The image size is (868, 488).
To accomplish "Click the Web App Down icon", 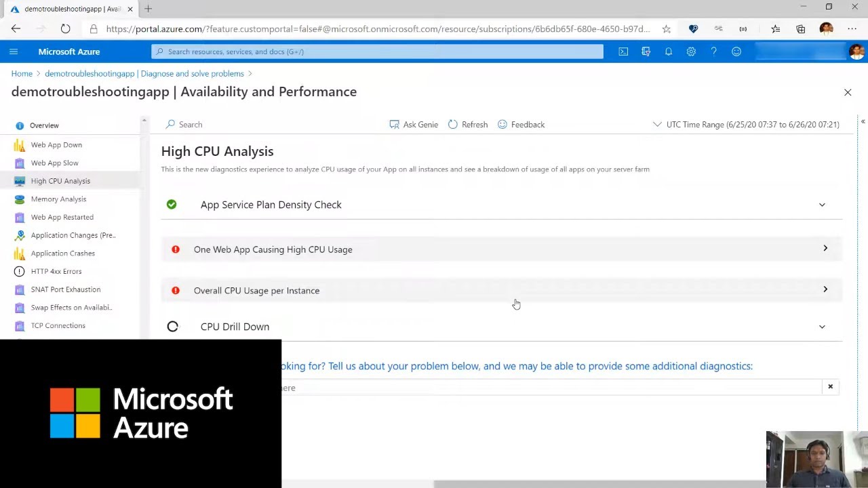I will tap(20, 144).
